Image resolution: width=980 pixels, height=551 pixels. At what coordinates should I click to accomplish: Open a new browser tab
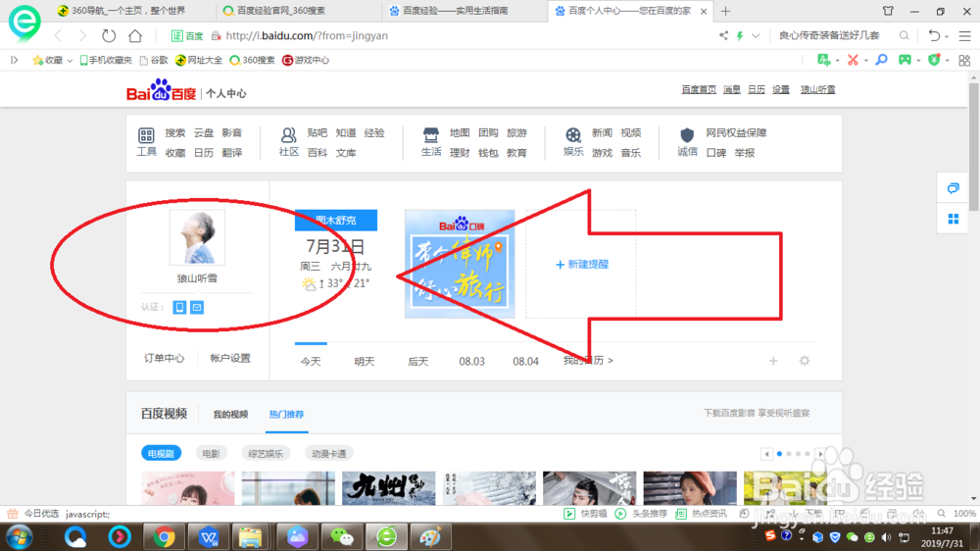[x=725, y=11]
